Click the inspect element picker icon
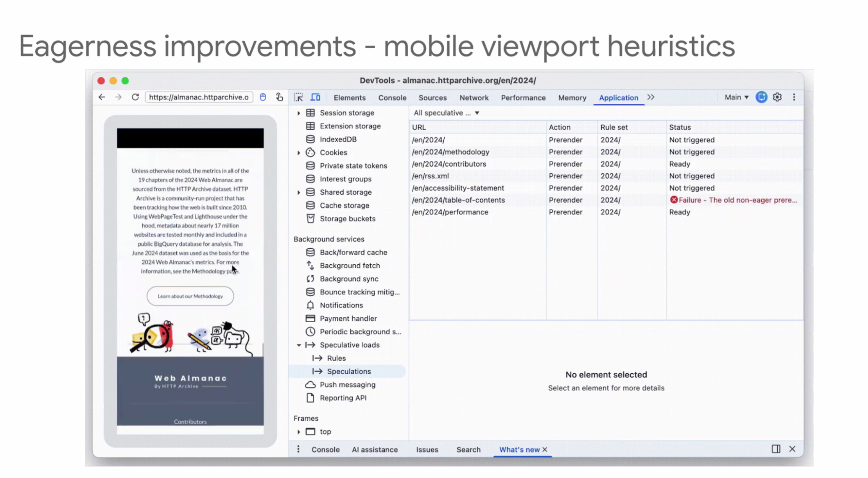The width and height of the screenshot is (868, 478). coord(298,97)
